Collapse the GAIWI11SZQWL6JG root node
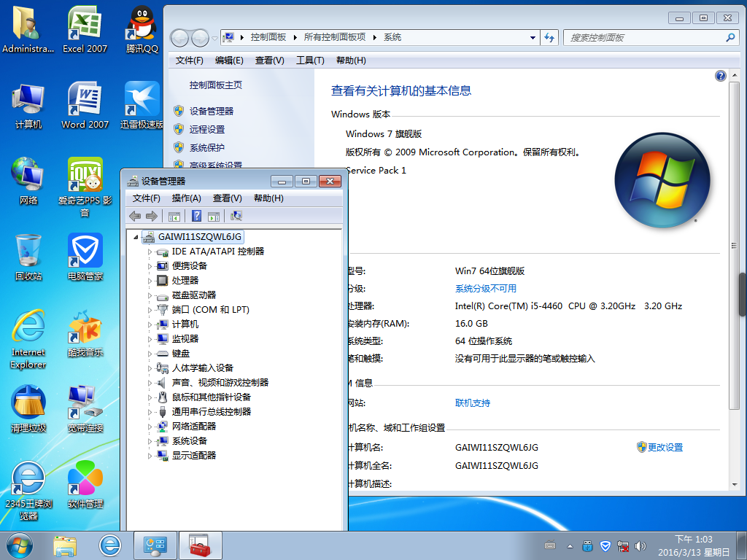The height and width of the screenshot is (560, 747). (137, 237)
